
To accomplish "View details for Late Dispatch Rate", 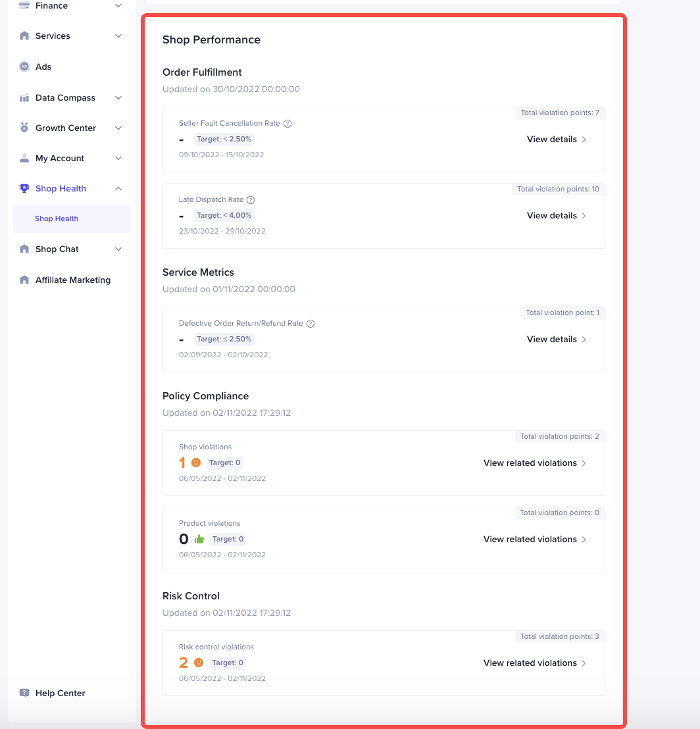I will 556,216.
